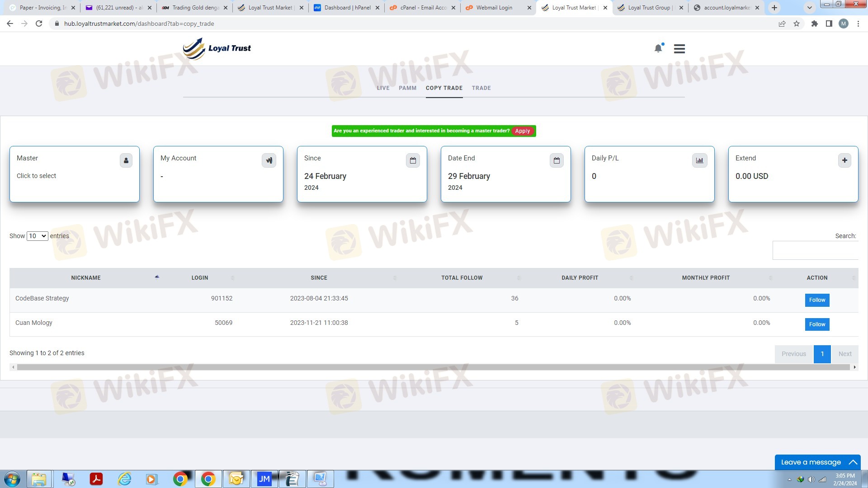Open the Chrome three-dot menu
The width and height of the screenshot is (868, 488).
pos(858,23)
